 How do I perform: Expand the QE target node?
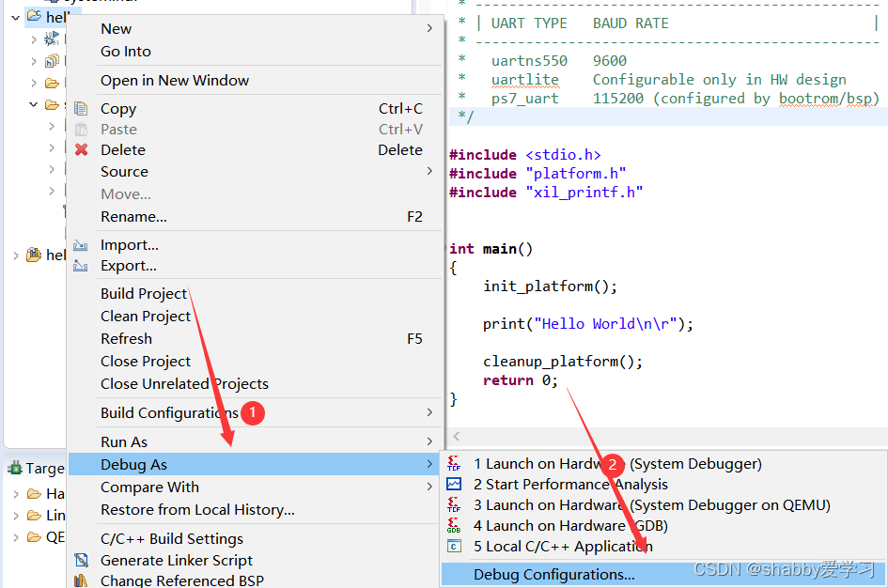click(16, 537)
